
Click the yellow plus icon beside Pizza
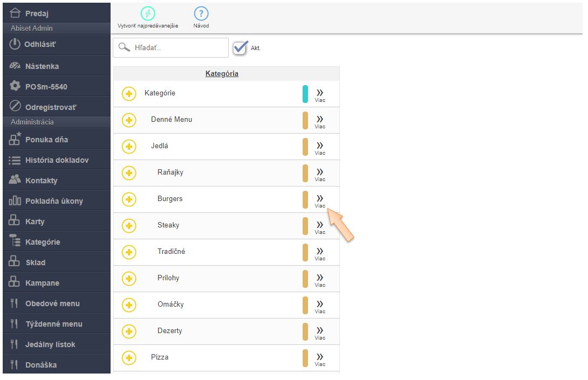point(129,358)
